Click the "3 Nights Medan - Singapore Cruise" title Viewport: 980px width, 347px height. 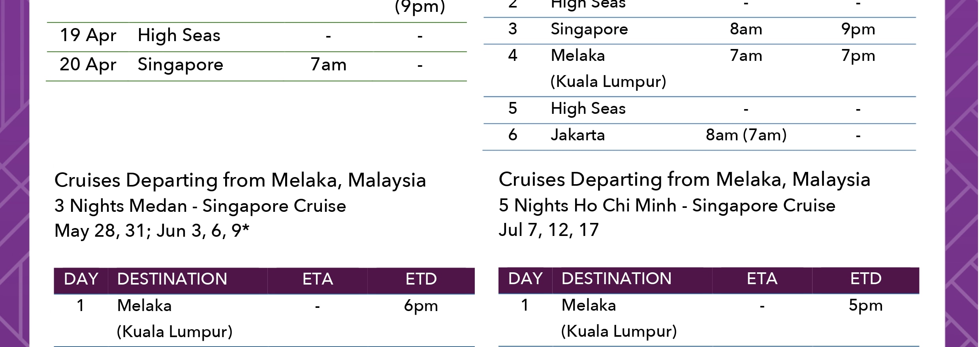(200, 206)
